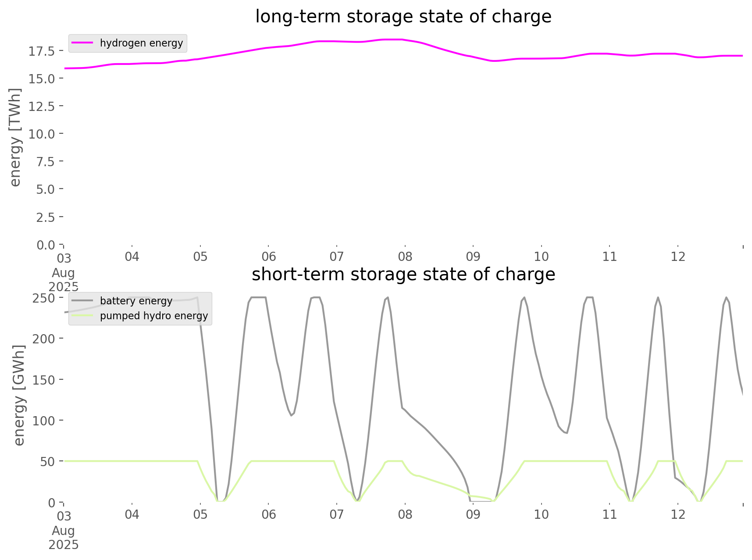
Task: Click the 'energy [TWh]' y-axis label
Action: (x=15, y=137)
